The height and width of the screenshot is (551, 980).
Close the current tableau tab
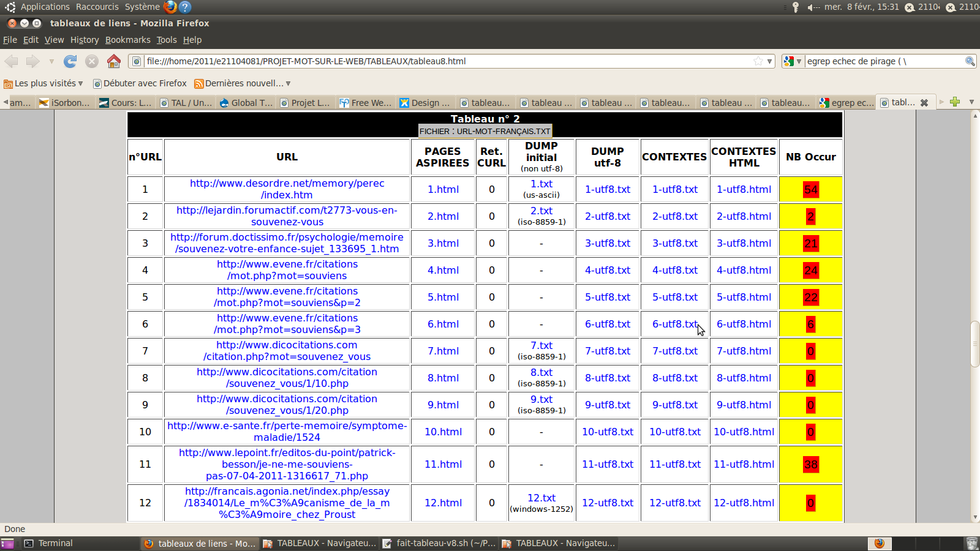coord(924,103)
